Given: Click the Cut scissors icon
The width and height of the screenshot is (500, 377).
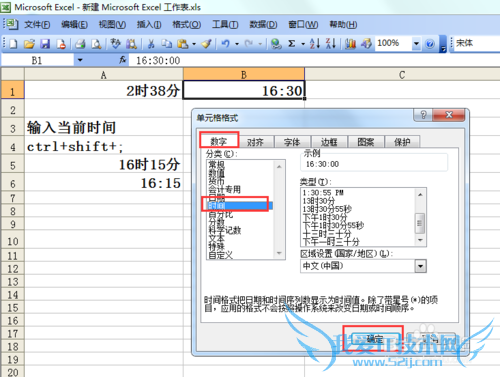Looking at the screenshot, I should coord(151,44).
